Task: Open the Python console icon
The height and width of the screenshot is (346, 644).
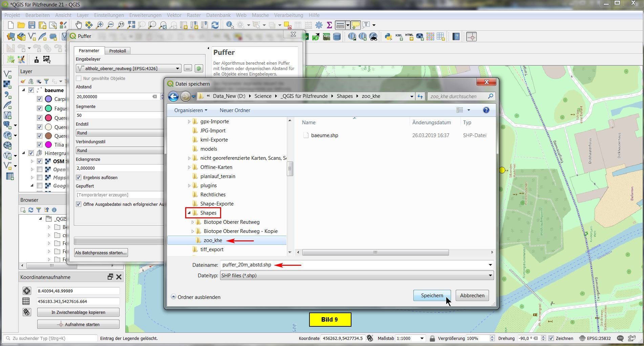Action: (x=388, y=37)
